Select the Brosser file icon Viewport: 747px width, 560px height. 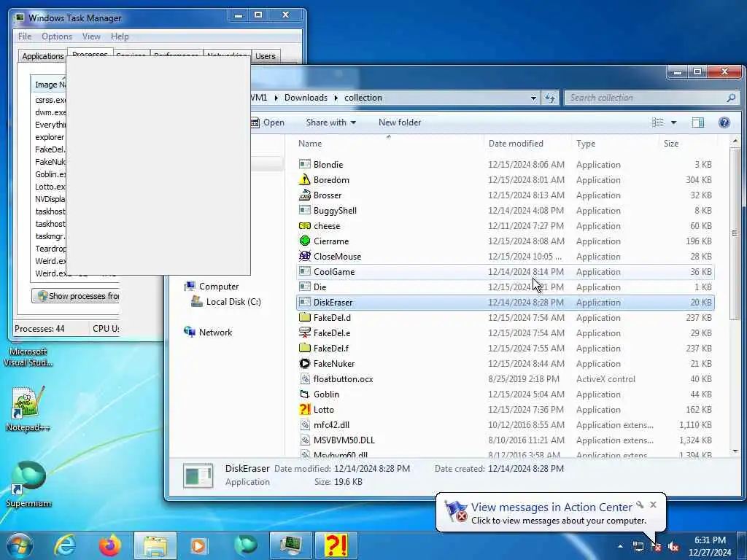(304, 195)
